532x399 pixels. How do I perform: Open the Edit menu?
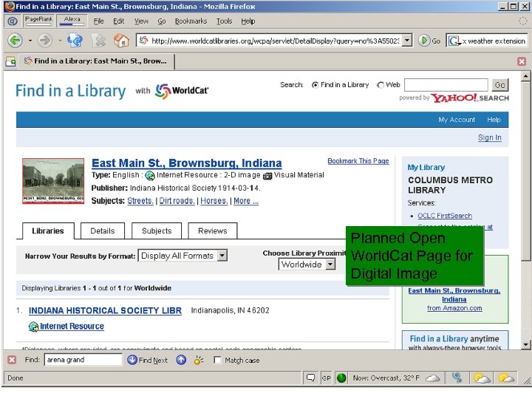(118, 21)
